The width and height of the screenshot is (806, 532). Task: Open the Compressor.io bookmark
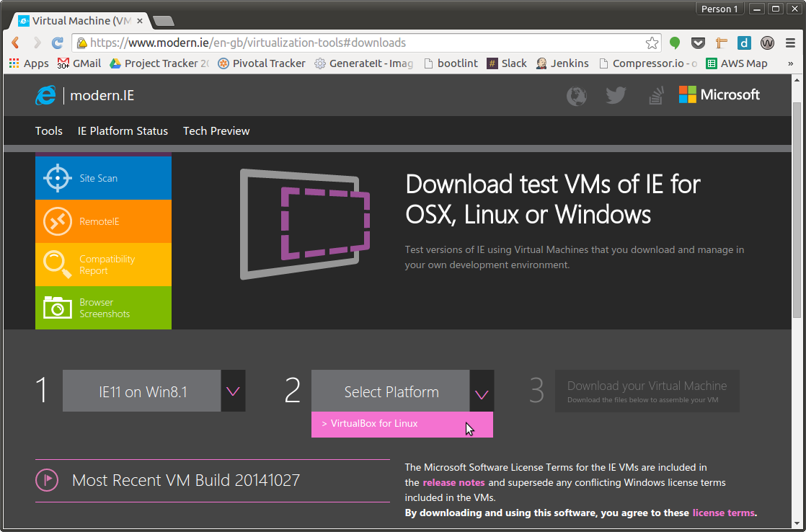(x=648, y=63)
